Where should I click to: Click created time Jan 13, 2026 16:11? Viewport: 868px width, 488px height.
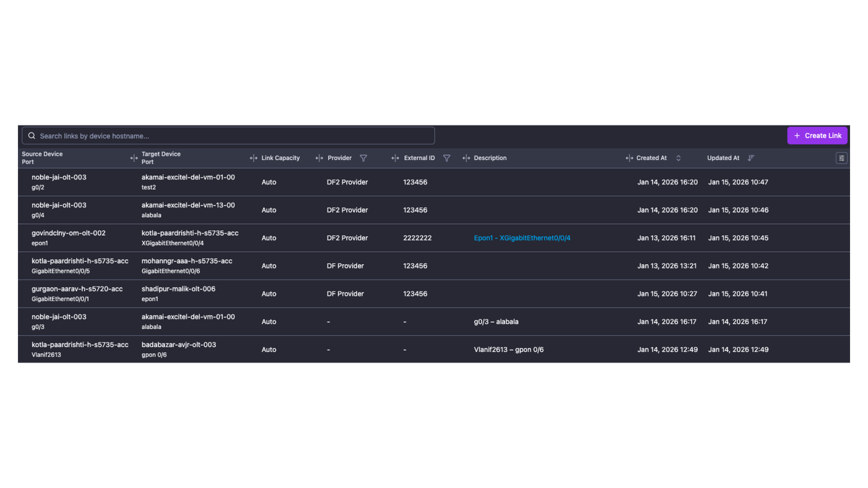[x=667, y=238]
